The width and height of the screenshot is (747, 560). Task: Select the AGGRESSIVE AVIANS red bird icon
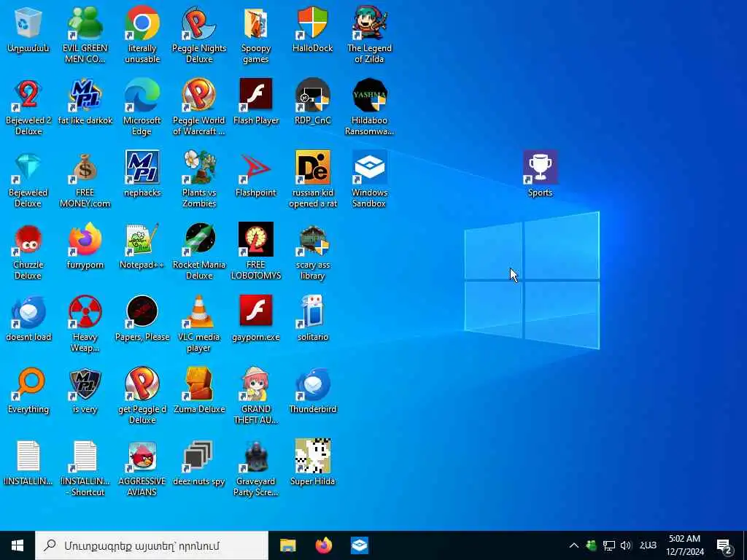point(142,469)
